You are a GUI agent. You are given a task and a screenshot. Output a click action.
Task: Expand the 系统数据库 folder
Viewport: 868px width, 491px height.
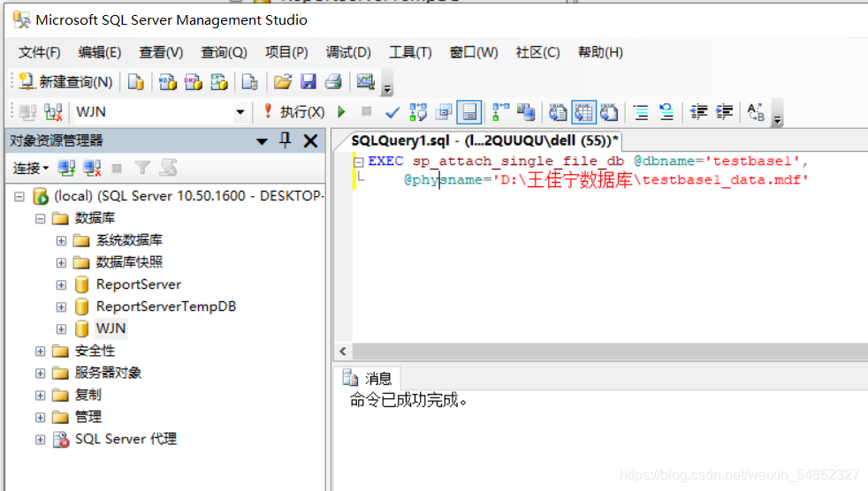62,240
